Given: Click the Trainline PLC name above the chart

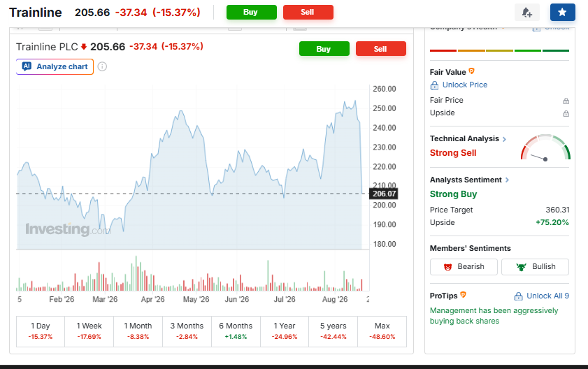Looking at the screenshot, I should (x=47, y=47).
